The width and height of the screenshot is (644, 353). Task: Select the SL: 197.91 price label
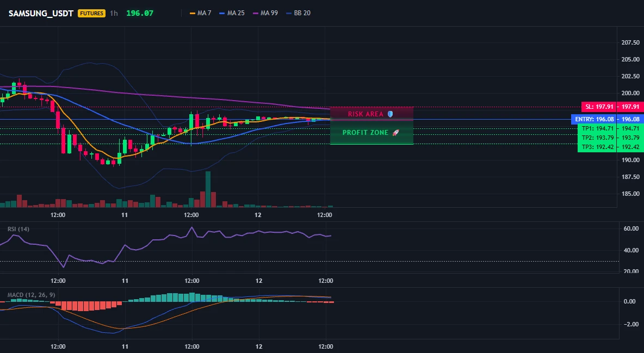pos(599,107)
